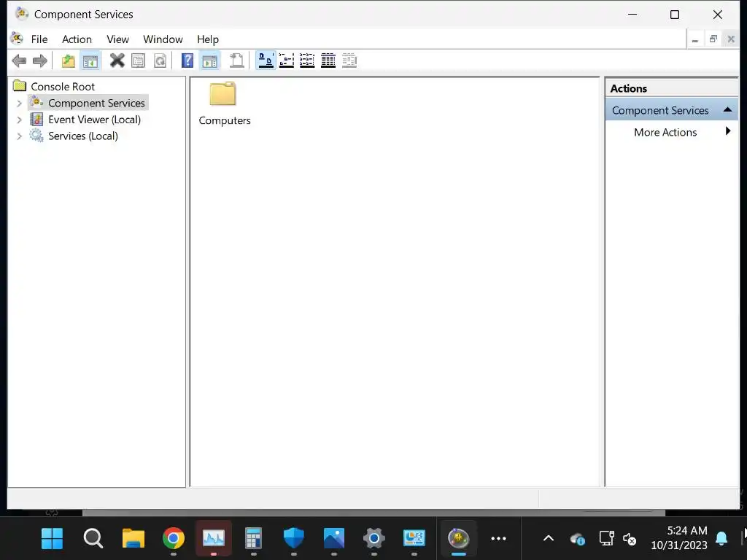Go up one level with the folder icon
Image resolution: width=747 pixels, height=560 pixels.
pos(69,61)
